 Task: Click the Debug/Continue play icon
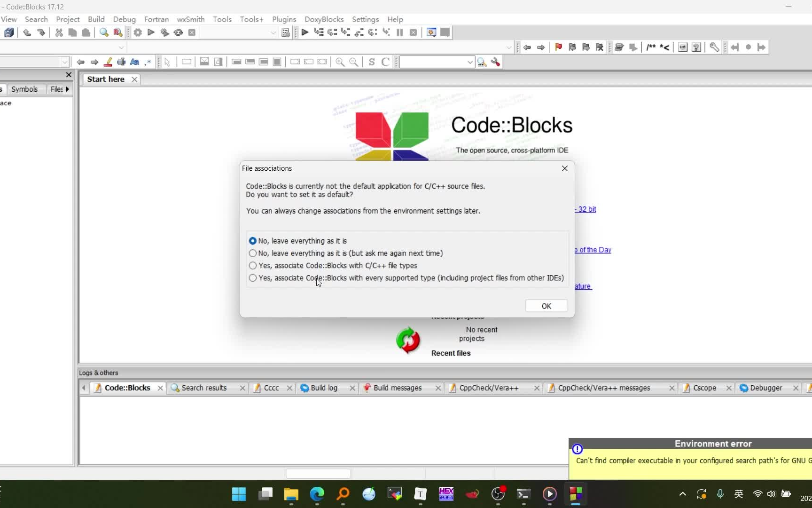tap(305, 32)
